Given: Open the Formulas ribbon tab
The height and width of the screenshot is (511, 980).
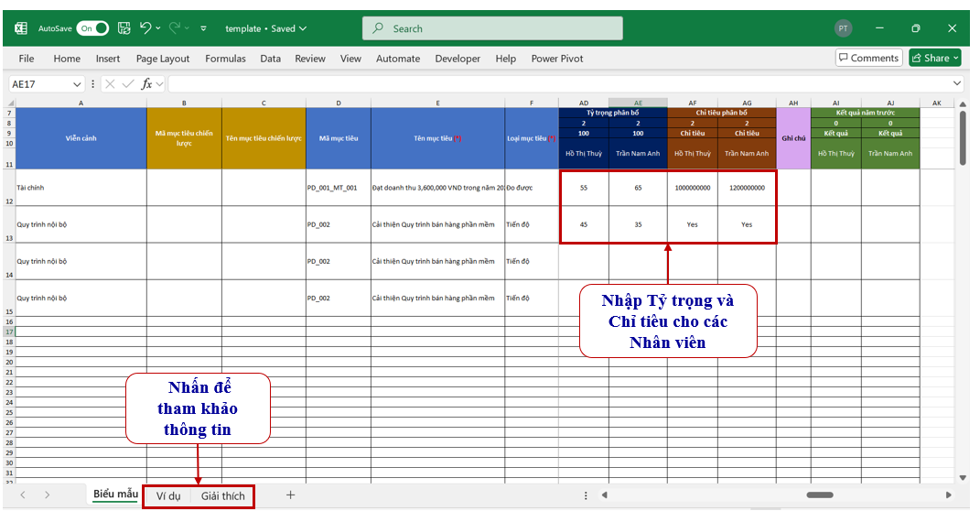Looking at the screenshot, I should 225,59.
